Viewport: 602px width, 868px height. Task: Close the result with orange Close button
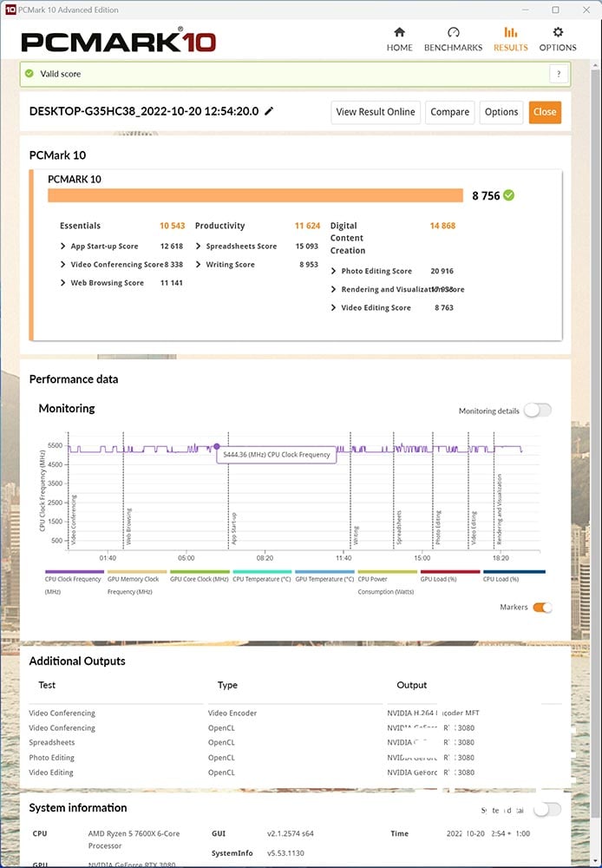coord(545,112)
